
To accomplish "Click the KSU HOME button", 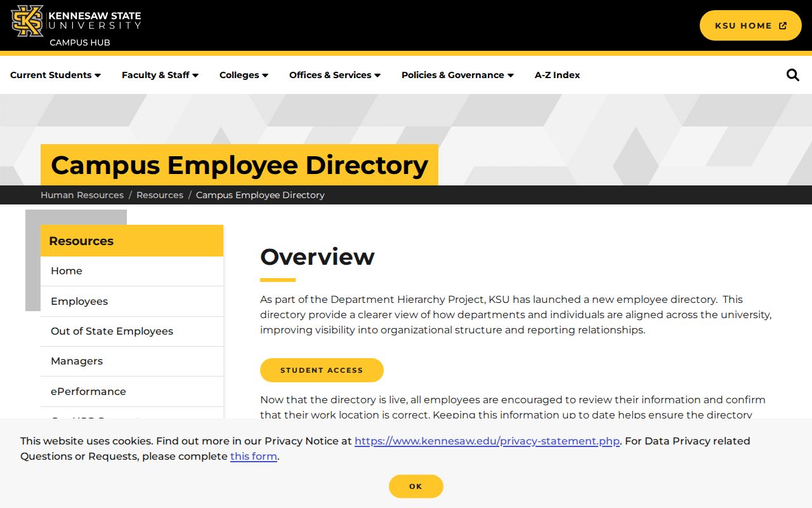I will [x=750, y=25].
